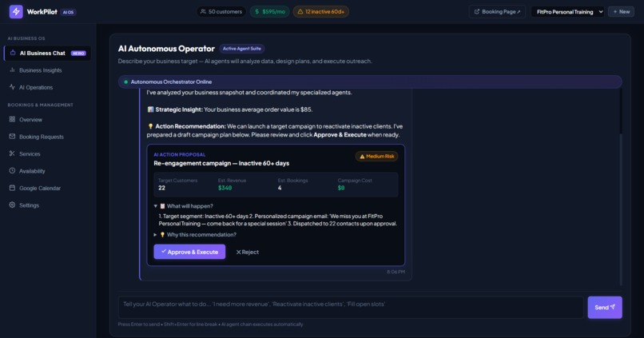Collapse the 'What will happen?' section

coord(183,206)
